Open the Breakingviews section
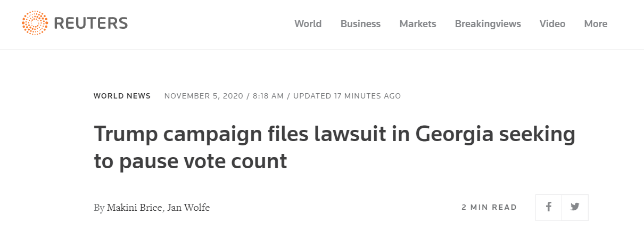644x230 pixels. pyautogui.click(x=488, y=24)
